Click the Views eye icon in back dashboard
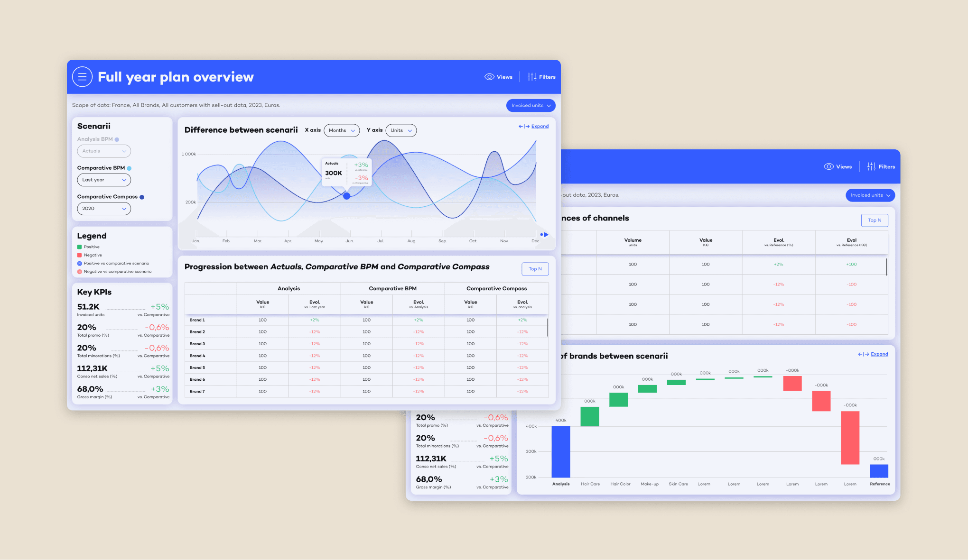 click(828, 166)
